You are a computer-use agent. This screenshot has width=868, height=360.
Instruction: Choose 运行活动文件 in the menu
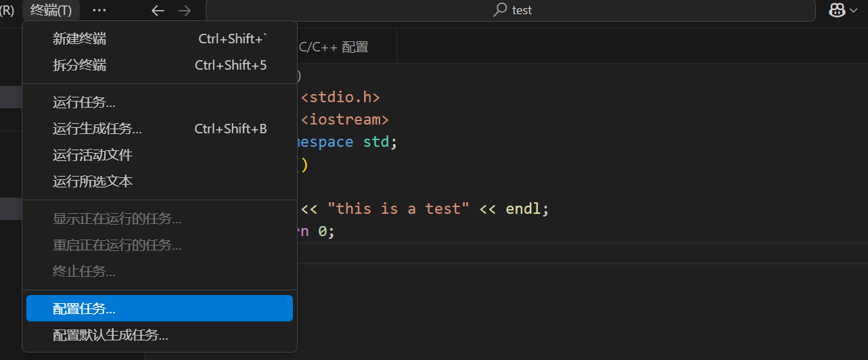tap(93, 155)
